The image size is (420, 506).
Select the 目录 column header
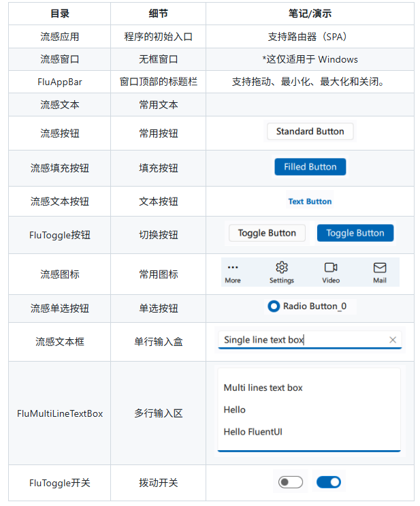click(x=60, y=14)
